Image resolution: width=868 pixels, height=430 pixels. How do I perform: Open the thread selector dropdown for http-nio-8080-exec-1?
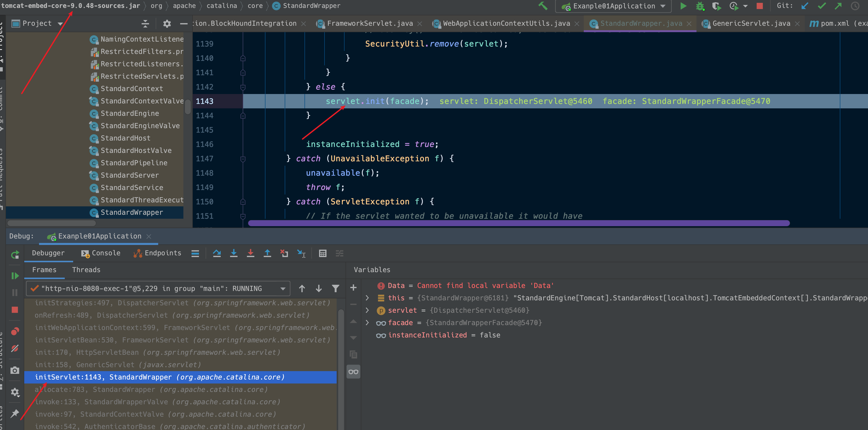283,289
